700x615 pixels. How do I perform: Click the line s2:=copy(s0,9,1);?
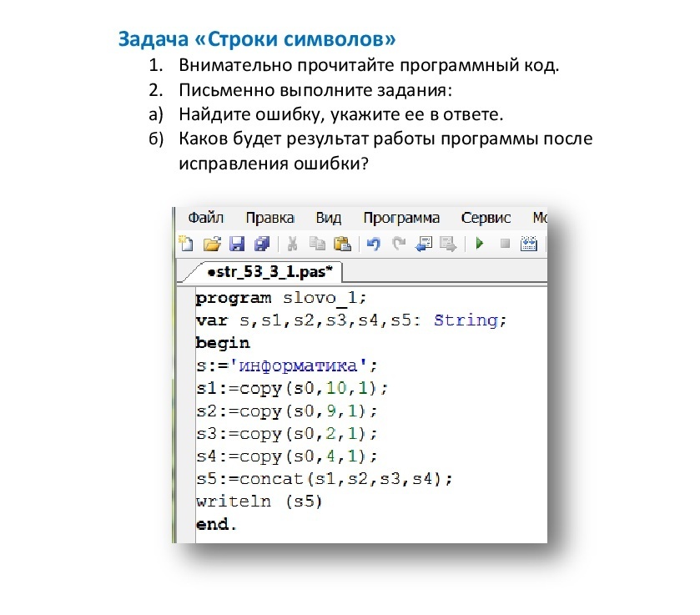point(287,411)
